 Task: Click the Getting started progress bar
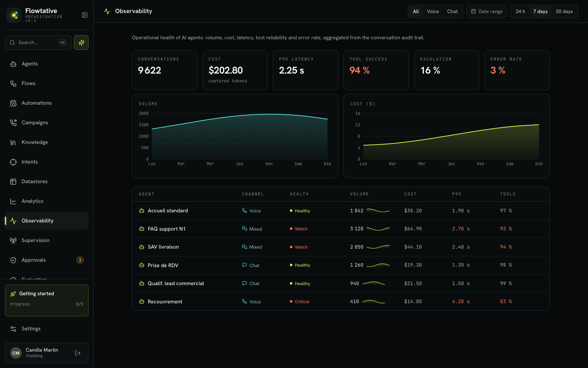click(x=47, y=309)
